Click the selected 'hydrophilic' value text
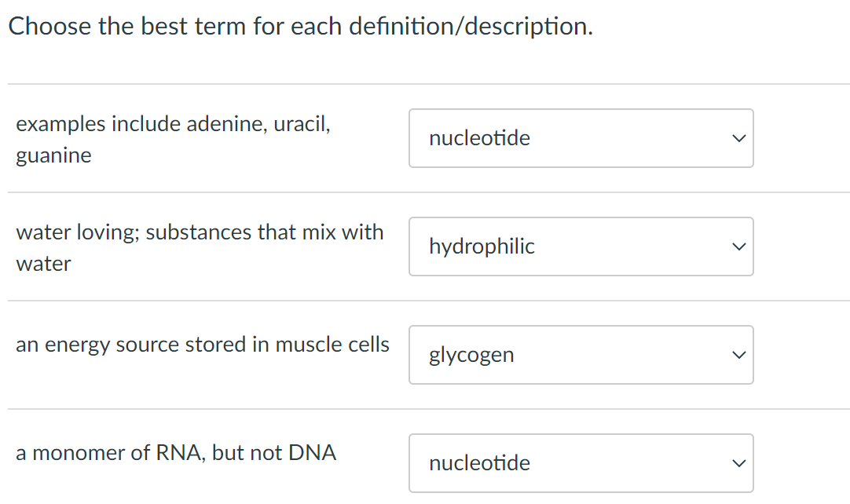This screenshot has width=850, height=504. coord(482,247)
